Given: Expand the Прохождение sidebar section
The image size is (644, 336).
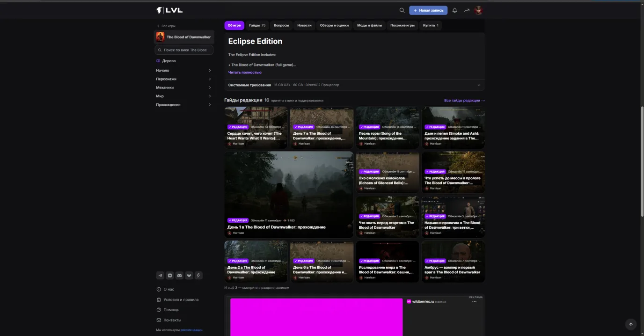Looking at the screenshot, I should pyautogui.click(x=184, y=105).
